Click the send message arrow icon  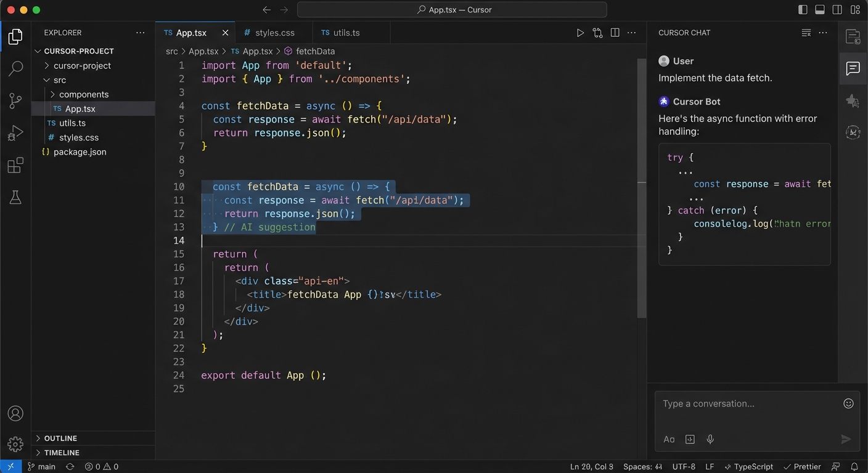[846, 439]
